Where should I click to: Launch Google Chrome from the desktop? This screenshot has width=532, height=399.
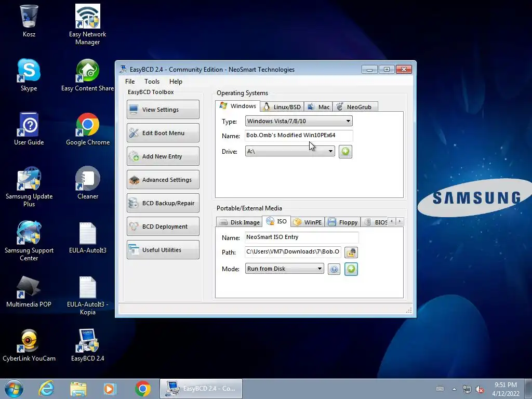87,129
